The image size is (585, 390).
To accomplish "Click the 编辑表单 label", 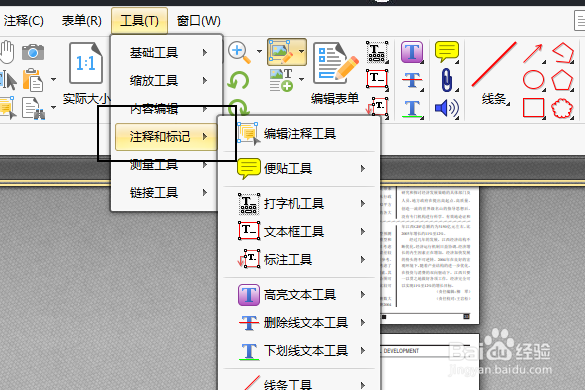I will coord(335,99).
